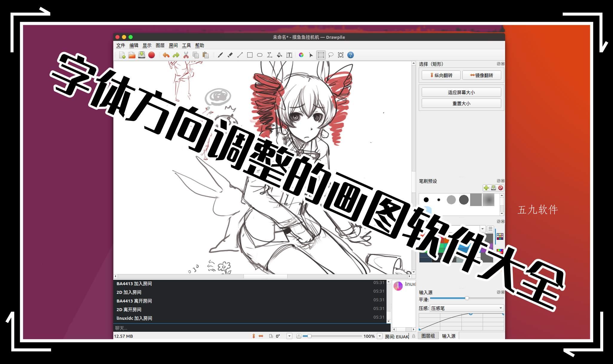
Task: Open the rotation angle dropdown
Action: pos(289,336)
